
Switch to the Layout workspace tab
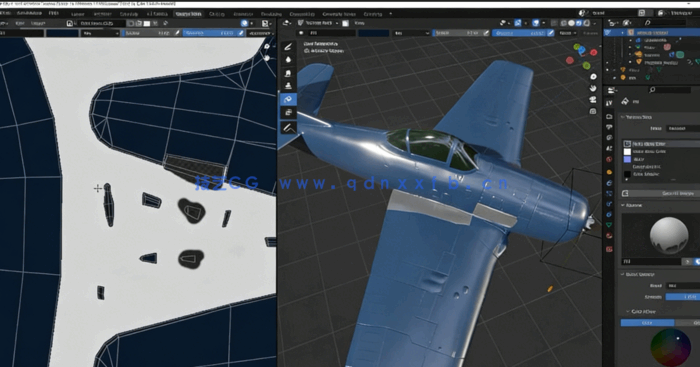(78, 14)
